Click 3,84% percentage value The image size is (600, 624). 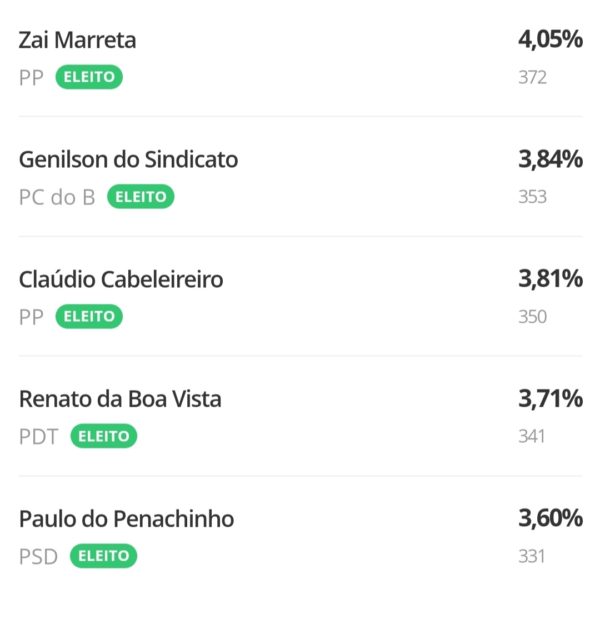(x=549, y=160)
